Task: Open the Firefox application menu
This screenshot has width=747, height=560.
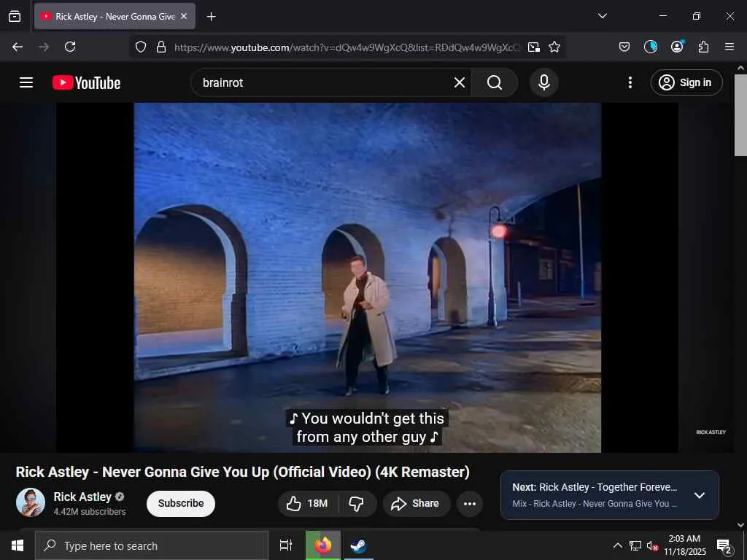Action: [x=729, y=47]
